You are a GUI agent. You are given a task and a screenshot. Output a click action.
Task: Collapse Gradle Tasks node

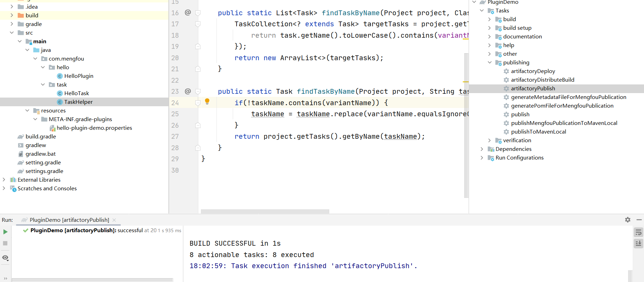pos(482,10)
